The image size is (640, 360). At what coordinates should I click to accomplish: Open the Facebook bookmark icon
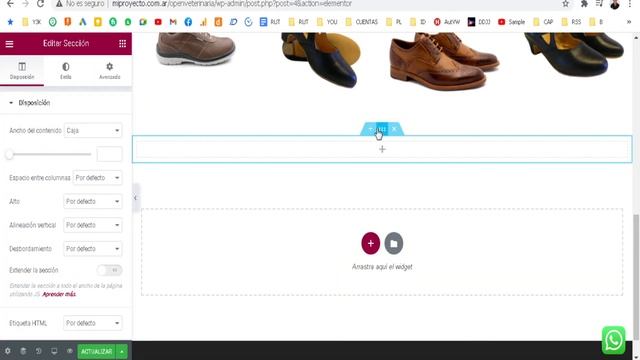[188, 22]
